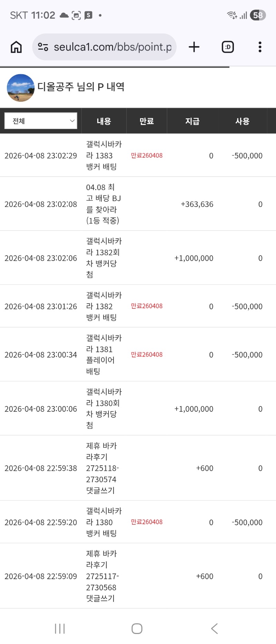This screenshot has width=276, height=644.
Task: Open the 갤럭시바카라 1383 뱅커 배팅 entry
Action: 103,156
